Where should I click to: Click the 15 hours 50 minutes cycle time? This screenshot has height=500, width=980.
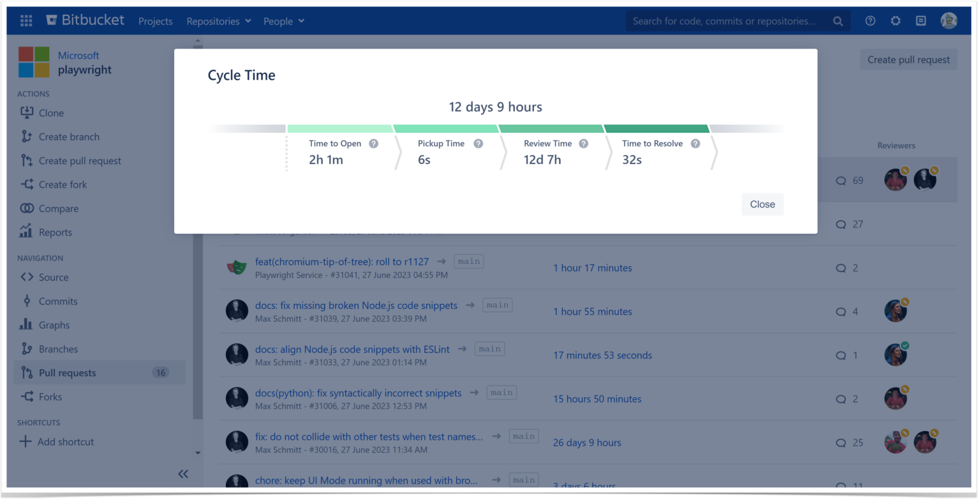tap(597, 399)
